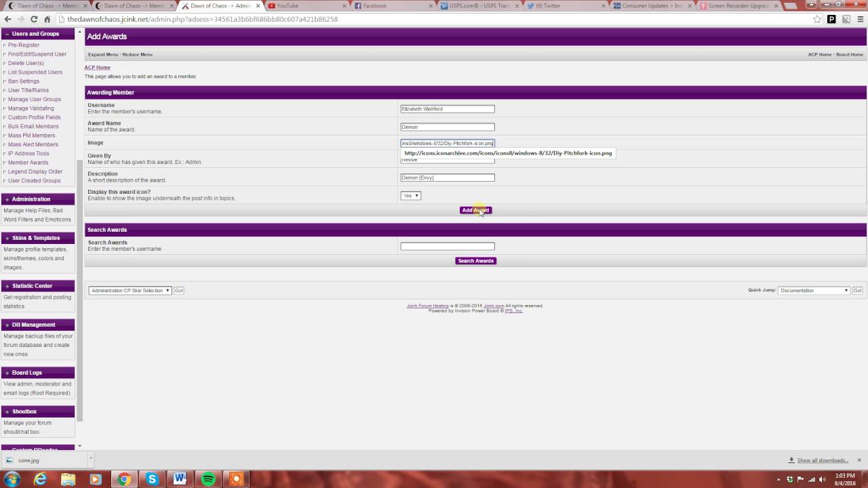This screenshot has width=868, height=488.
Task: Collapse the Users and Groups menu
Action: pyautogui.click(x=7, y=33)
